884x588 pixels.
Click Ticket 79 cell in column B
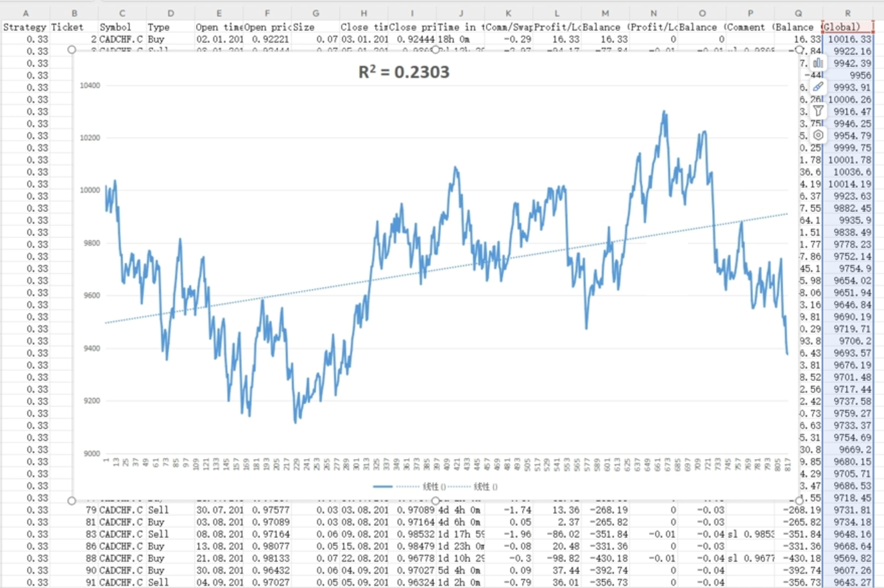(74, 510)
